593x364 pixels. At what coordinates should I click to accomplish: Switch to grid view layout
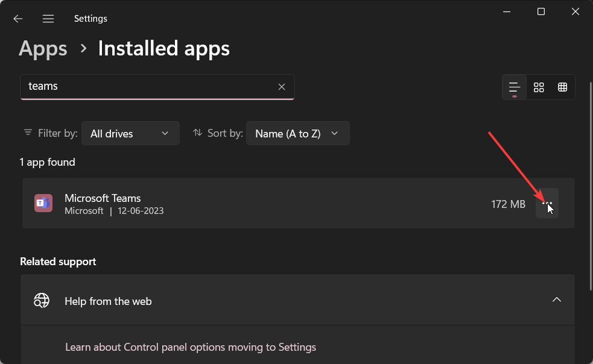click(539, 87)
